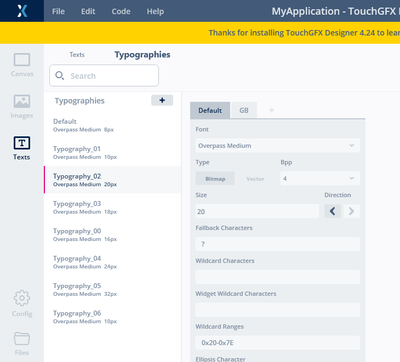Open the Edit menu
This screenshot has height=362, width=400.
[x=88, y=11]
